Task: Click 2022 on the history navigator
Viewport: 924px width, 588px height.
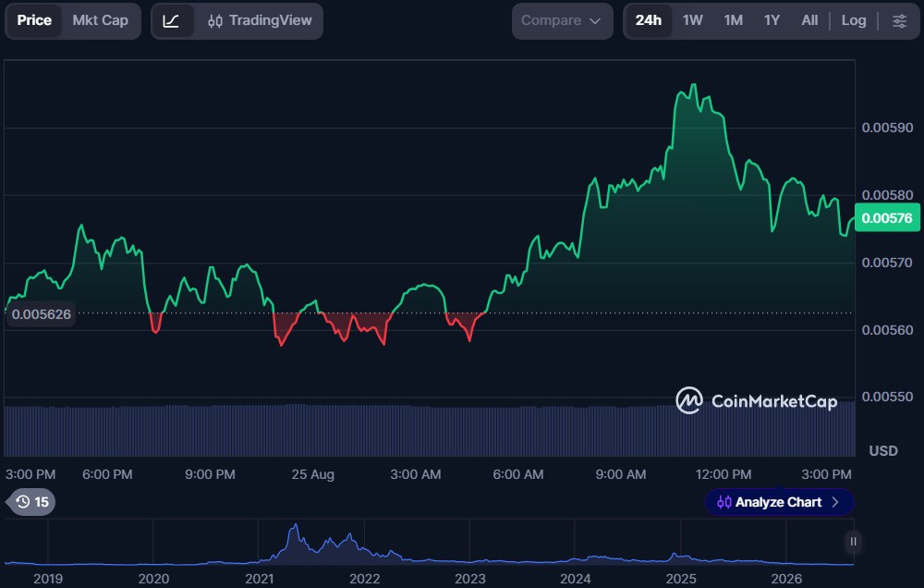Action: [x=364, y=579]
